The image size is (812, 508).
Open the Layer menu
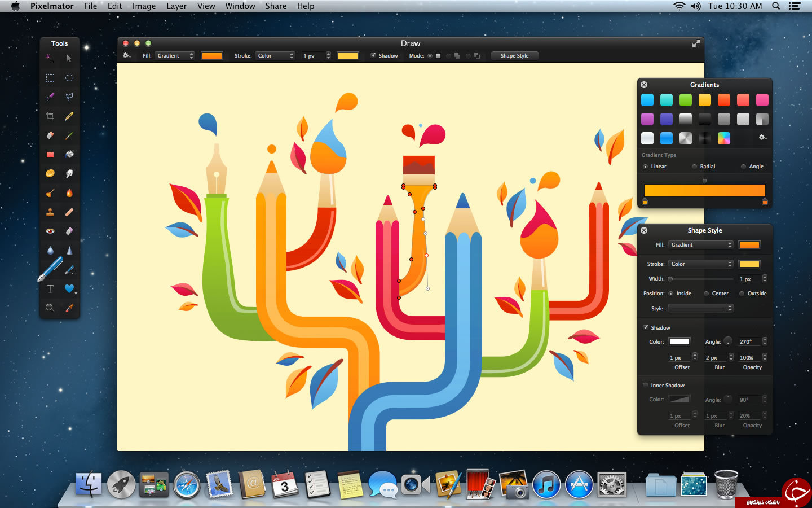coord(176,6)
